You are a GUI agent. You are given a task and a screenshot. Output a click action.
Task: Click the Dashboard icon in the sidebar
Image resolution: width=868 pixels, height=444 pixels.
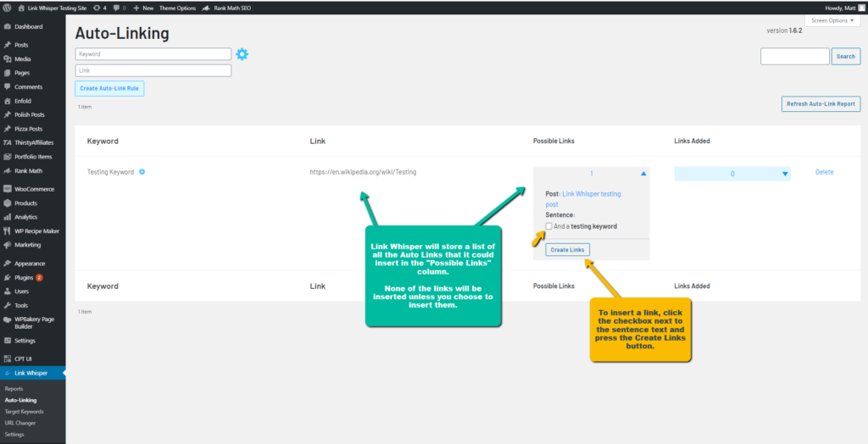(x=7, y=26)
